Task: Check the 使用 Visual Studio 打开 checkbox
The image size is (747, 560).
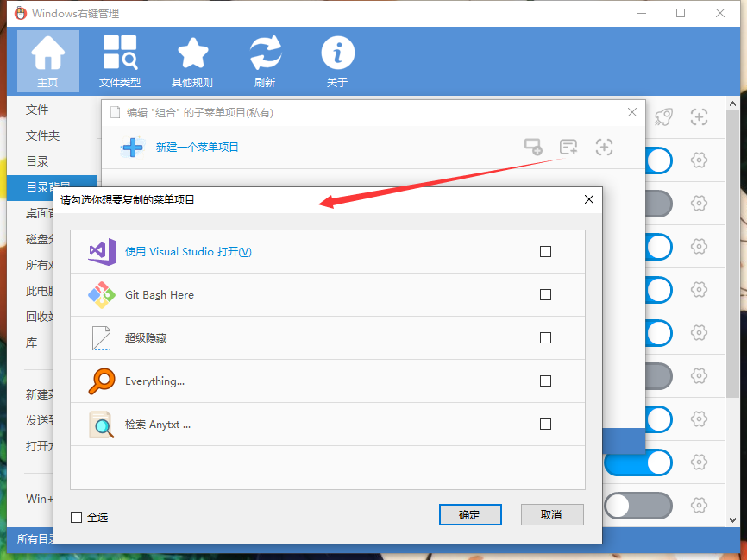Action: point(545,251)
